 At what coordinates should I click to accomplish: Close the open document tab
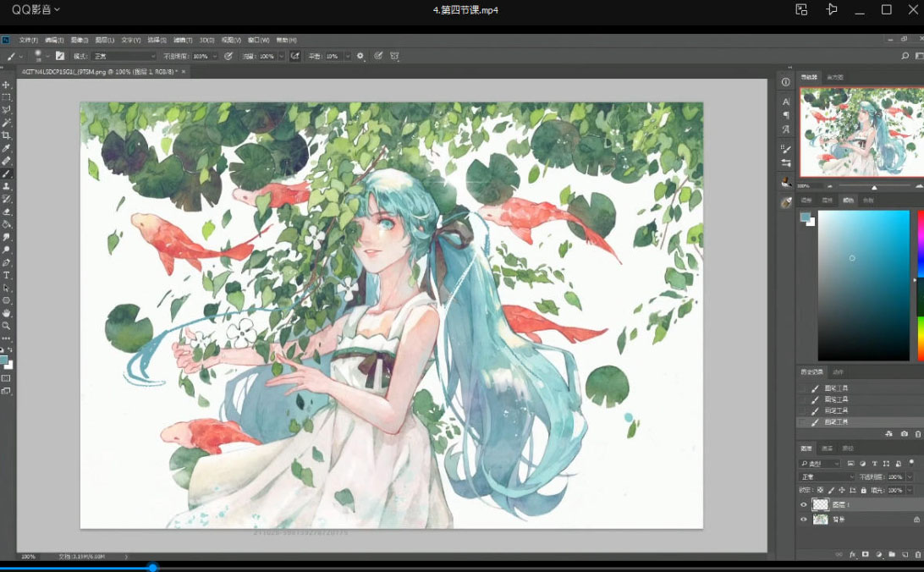point(184,72)
